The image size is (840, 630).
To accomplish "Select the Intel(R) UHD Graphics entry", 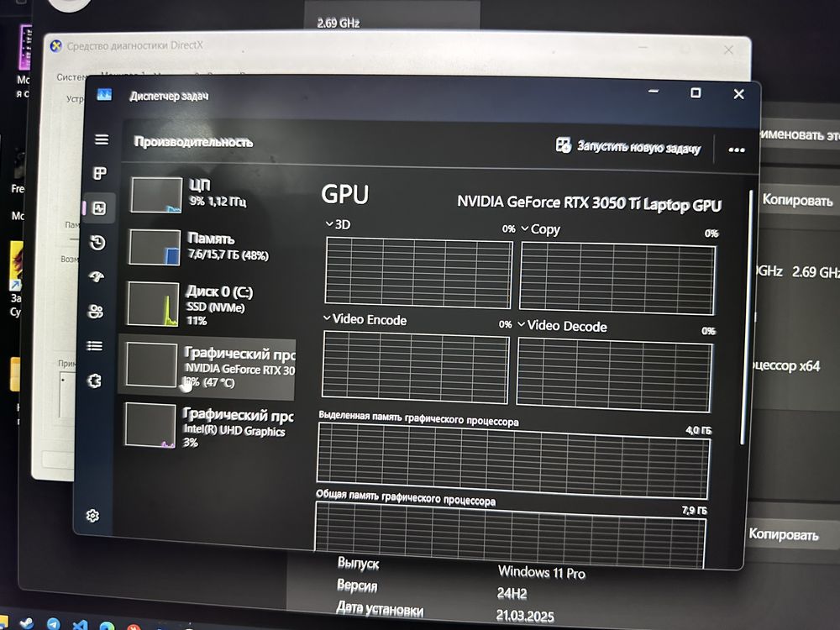I will (207, 427).
